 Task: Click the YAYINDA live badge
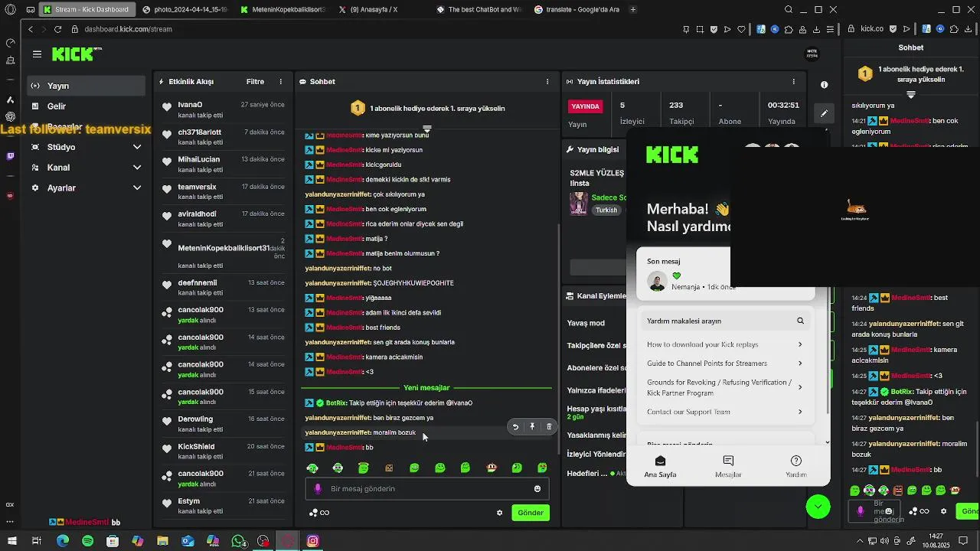[586, 106]
